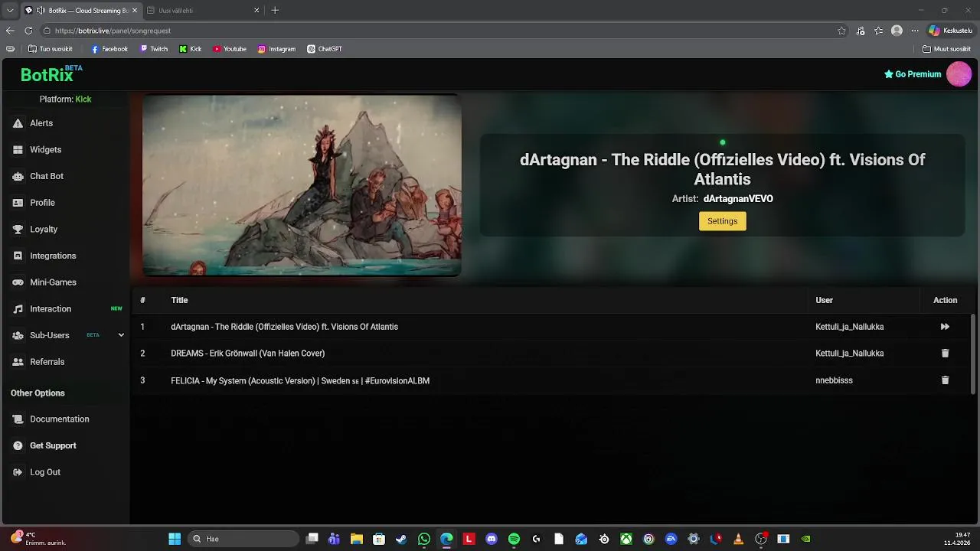This screenshot has height=551, width=980.
Task: Open Discord from the taskbar
Action: point(492,539)
